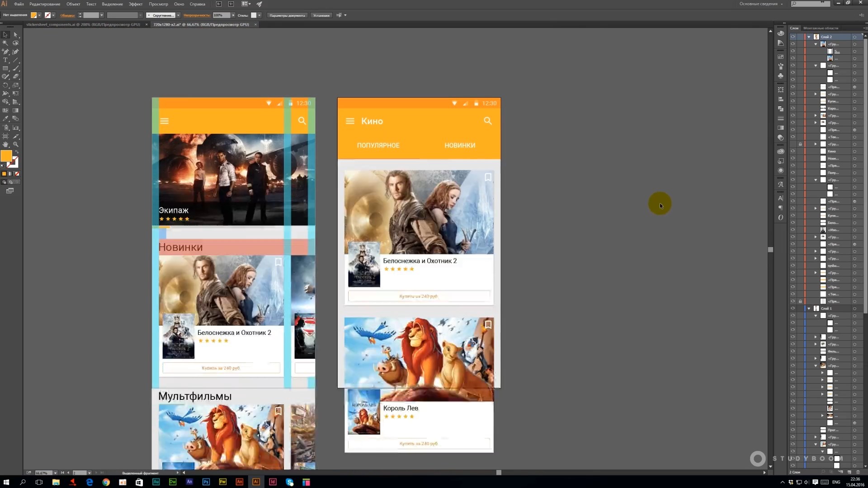
Task: Select the Selection tool (black arrow)
Action: point(5,35)
